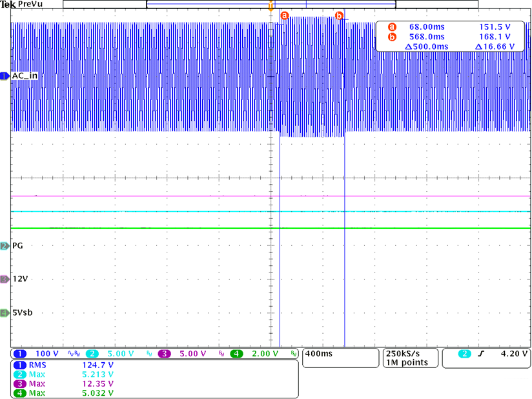
Task: Click the Tek logo
Action: click(x=8, y=5)
